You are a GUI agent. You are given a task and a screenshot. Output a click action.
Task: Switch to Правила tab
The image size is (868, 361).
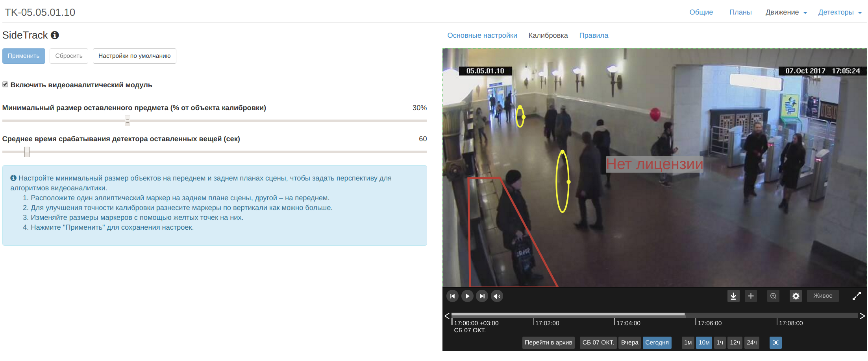pyautogui.click(x=594, y=35)
